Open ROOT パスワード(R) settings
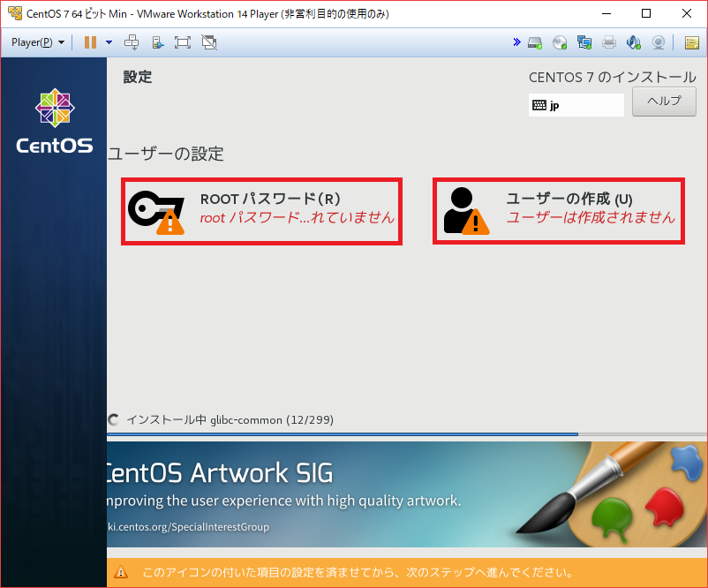 (262, 211)
